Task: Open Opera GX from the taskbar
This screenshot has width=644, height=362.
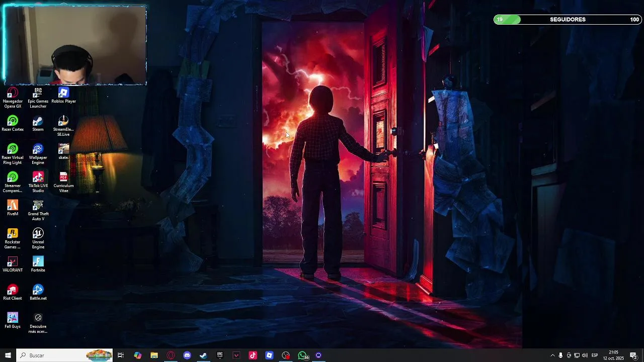Action: point(171,355)
